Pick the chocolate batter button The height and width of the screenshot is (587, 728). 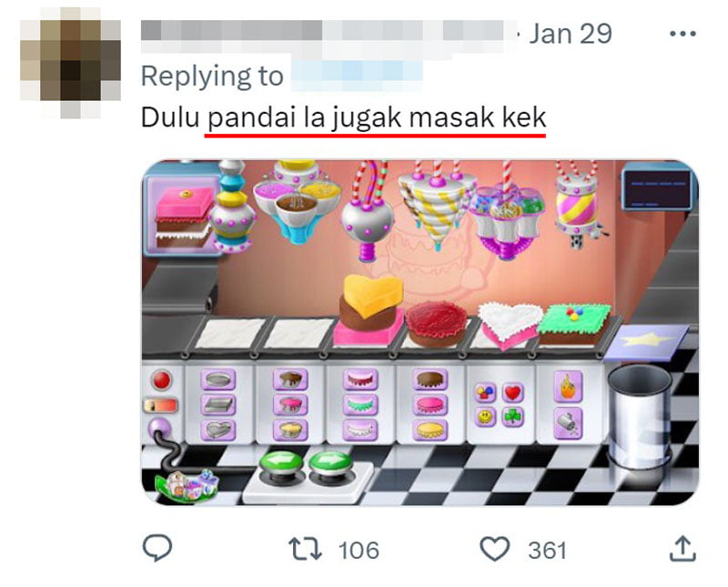click(x=290, y=380)
